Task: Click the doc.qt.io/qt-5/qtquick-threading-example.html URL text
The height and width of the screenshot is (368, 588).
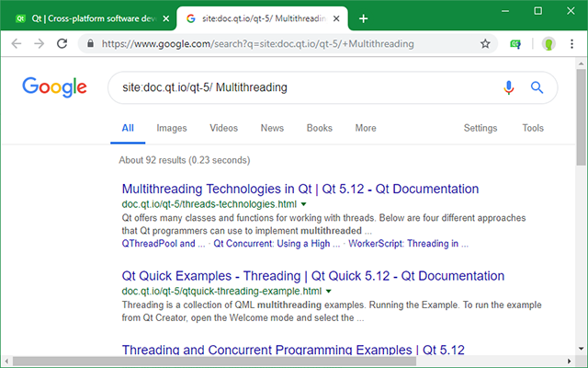Action: coord(221,291)
